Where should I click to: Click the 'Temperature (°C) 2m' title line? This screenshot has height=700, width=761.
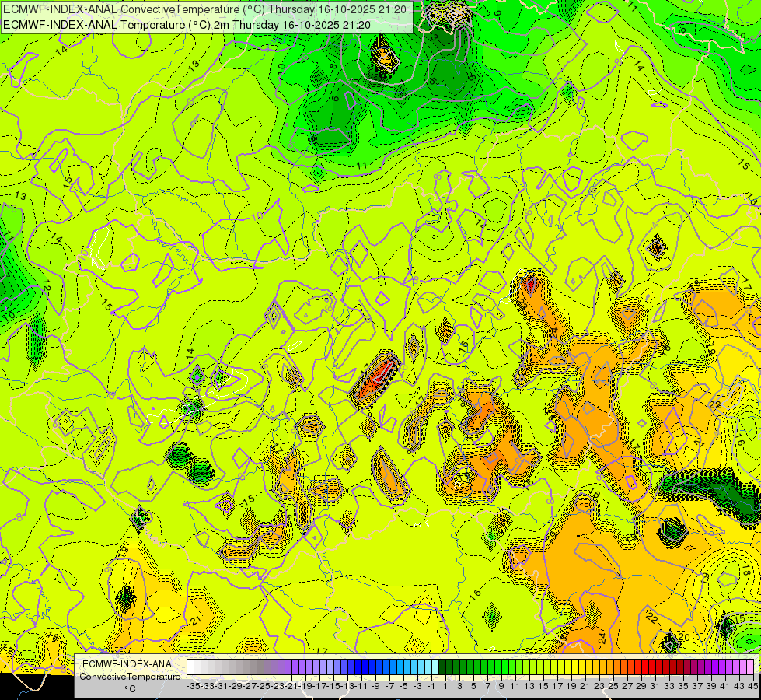tap(187, 25)
